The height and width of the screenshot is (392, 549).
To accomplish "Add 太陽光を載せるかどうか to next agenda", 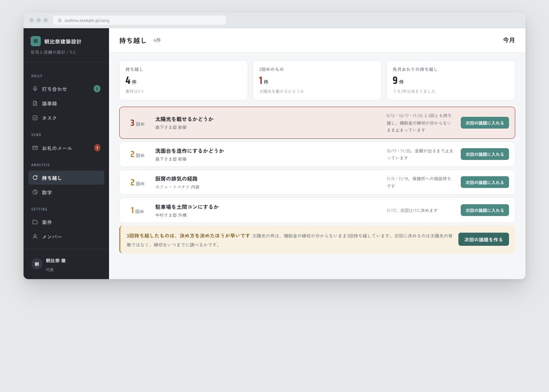I will coord(485,123).
